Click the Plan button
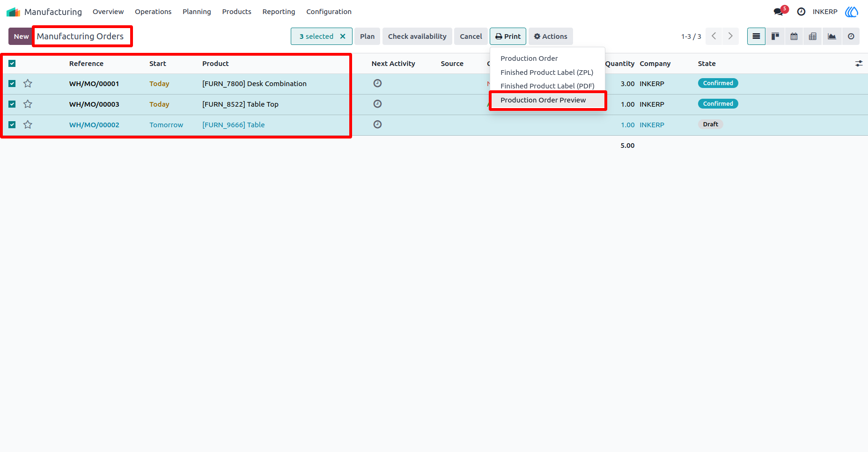This screenshot has height=452, width=868. [367, 36]
